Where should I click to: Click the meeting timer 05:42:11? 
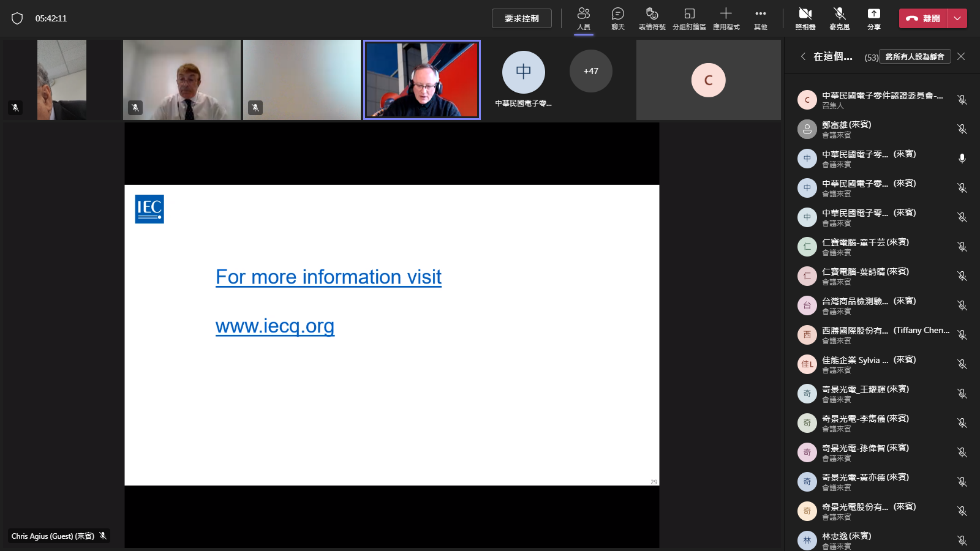pos(51,18)
